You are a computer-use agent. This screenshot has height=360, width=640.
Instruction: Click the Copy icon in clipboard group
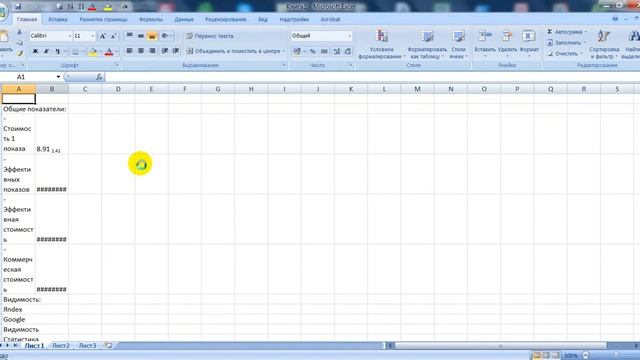coord(19,43)
